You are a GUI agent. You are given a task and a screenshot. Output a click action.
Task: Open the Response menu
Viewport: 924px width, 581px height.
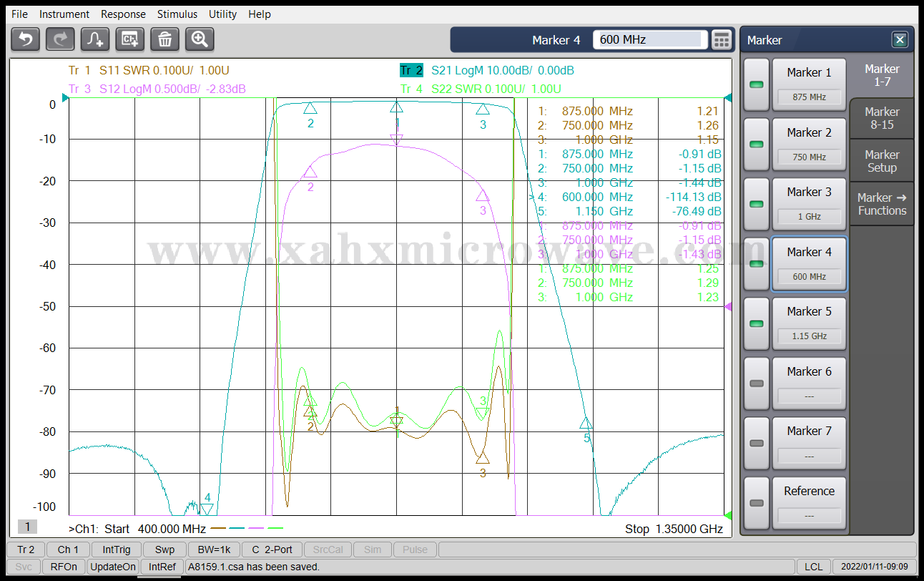[123, 14]
